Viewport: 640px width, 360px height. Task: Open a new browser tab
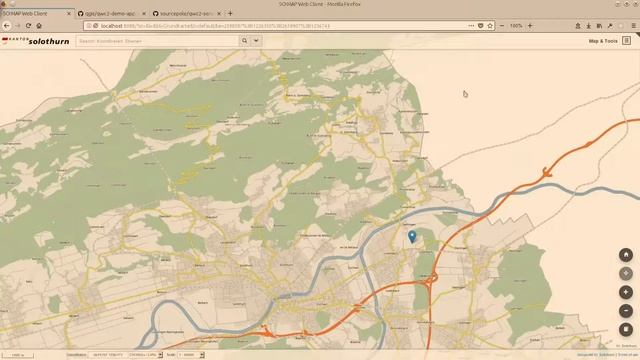pos(230,13)
